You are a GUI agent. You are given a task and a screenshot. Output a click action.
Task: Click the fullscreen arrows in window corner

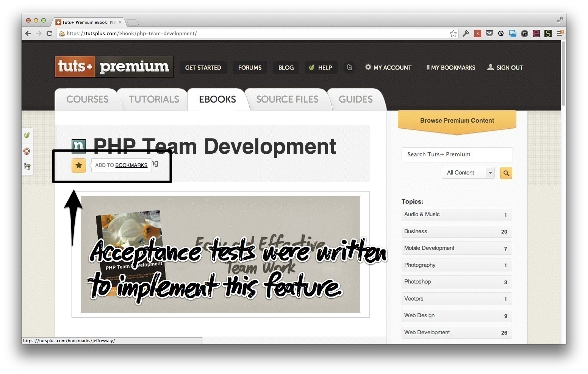[x=560, y=20]
